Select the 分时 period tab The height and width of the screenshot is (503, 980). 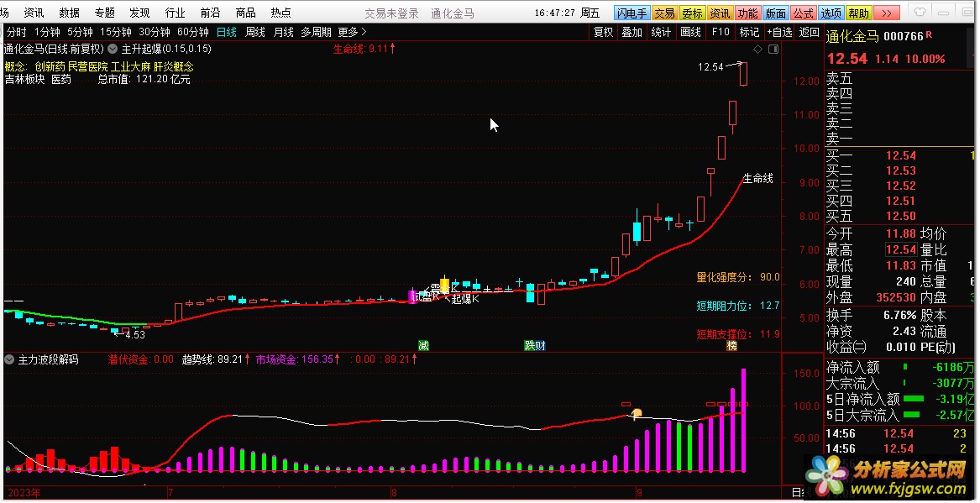point(16,32)
